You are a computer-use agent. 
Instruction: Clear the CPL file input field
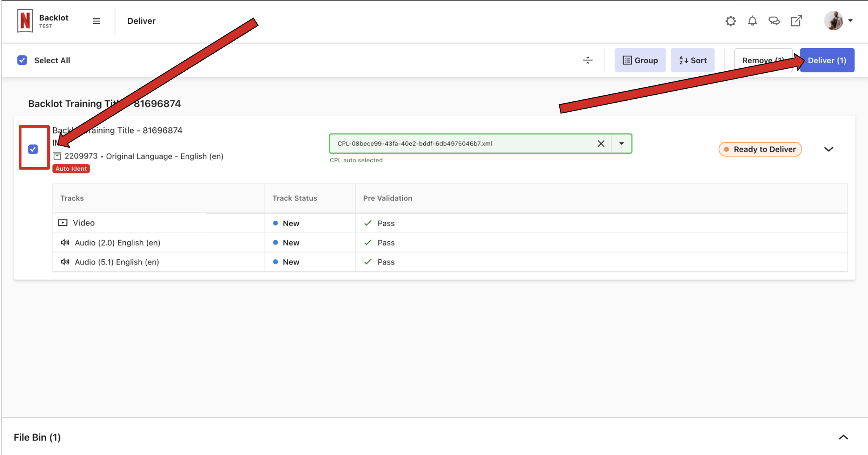pos(601,144)
